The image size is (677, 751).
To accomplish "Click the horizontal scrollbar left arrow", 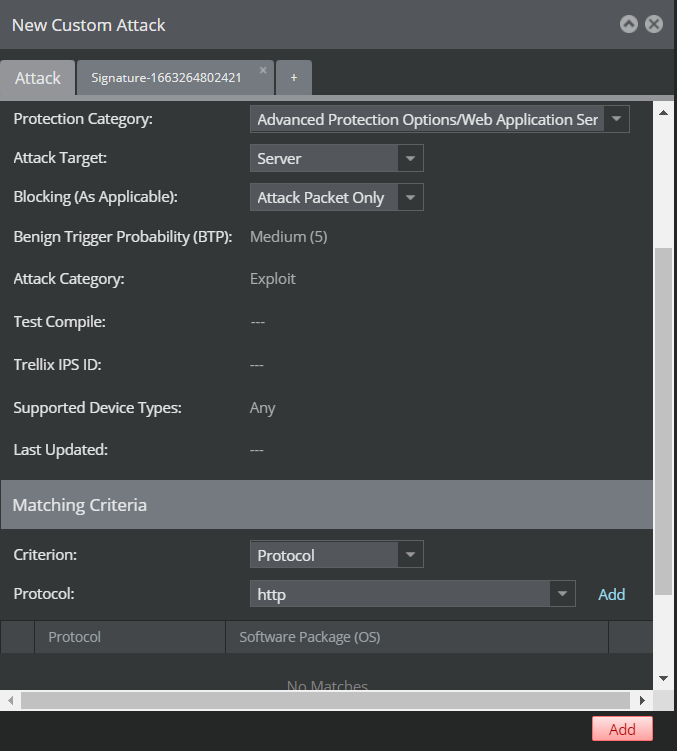I will tap(11, 701).
